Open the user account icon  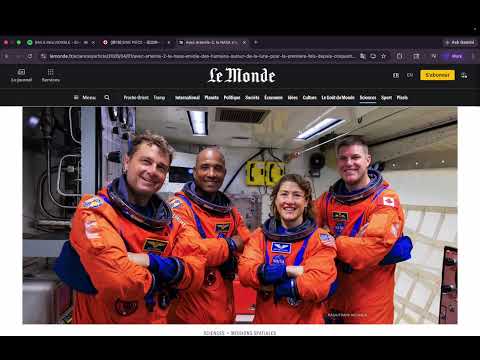(464, 75)
